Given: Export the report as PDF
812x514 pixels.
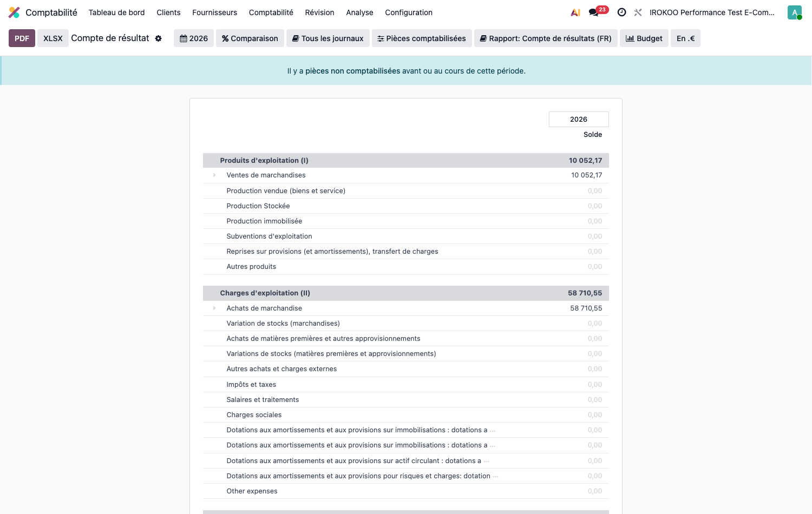Looking at the screenshot, I should tap(22, 38).
